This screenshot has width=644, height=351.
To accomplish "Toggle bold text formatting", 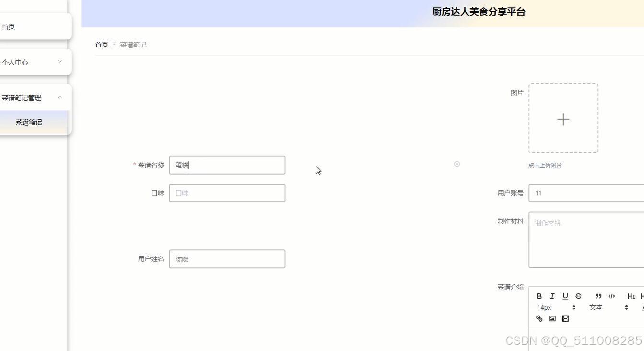I will 539,296.
